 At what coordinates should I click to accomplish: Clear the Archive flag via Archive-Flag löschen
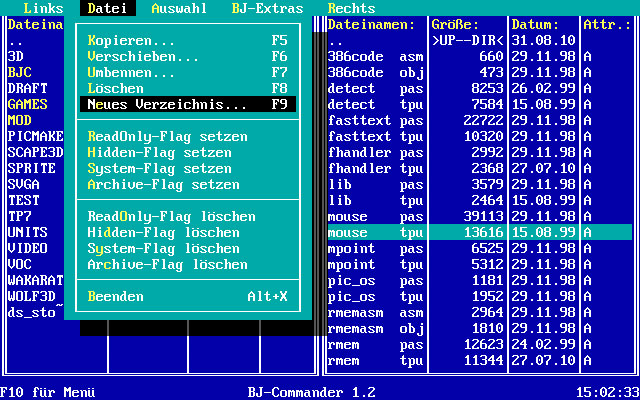(168, 264)
